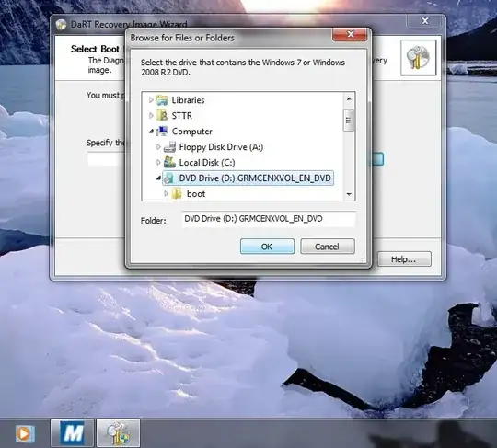Click the Libraries folder icon
The height and width of the screenshot is (448, 497).
(x=162, y=100)
